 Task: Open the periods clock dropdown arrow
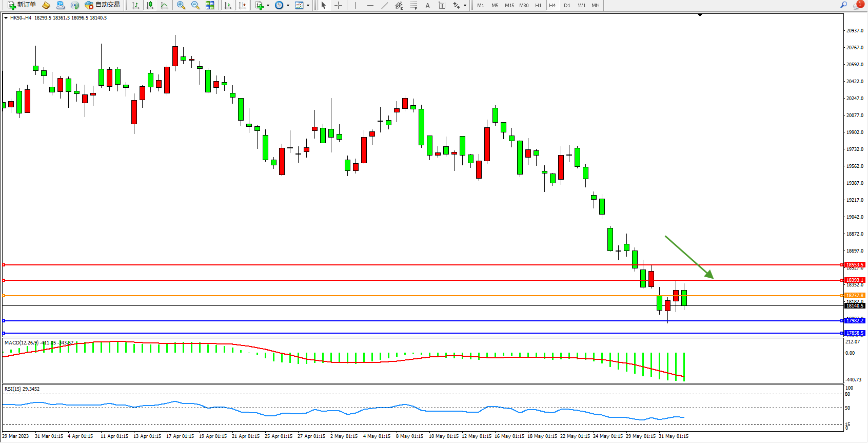point(288,6)
